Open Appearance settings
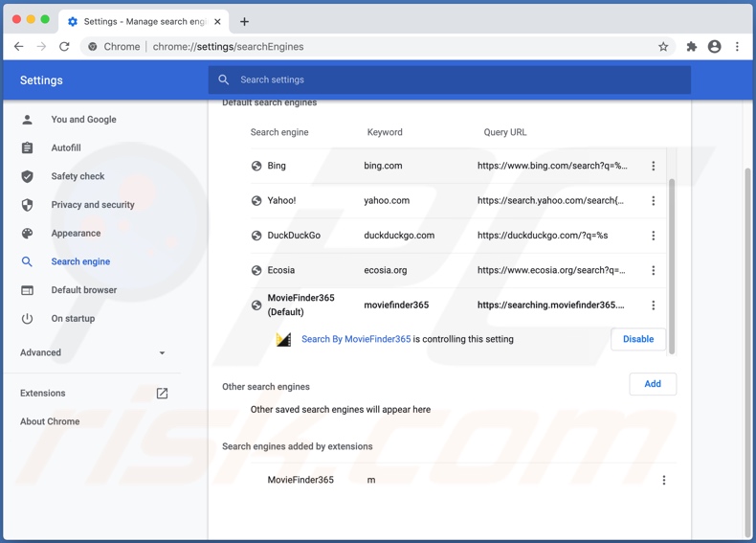The height and width of the screenshot is (543, 756). coord(76,233)
